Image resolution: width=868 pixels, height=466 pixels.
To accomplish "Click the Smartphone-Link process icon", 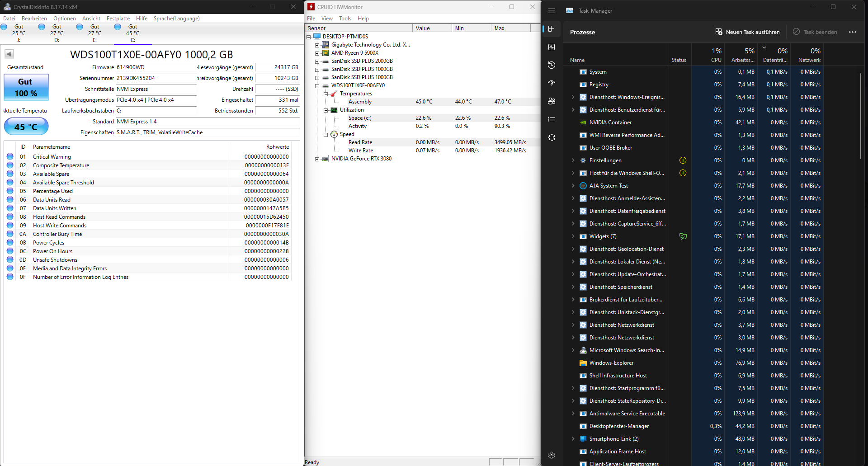I will click(583, 439).
